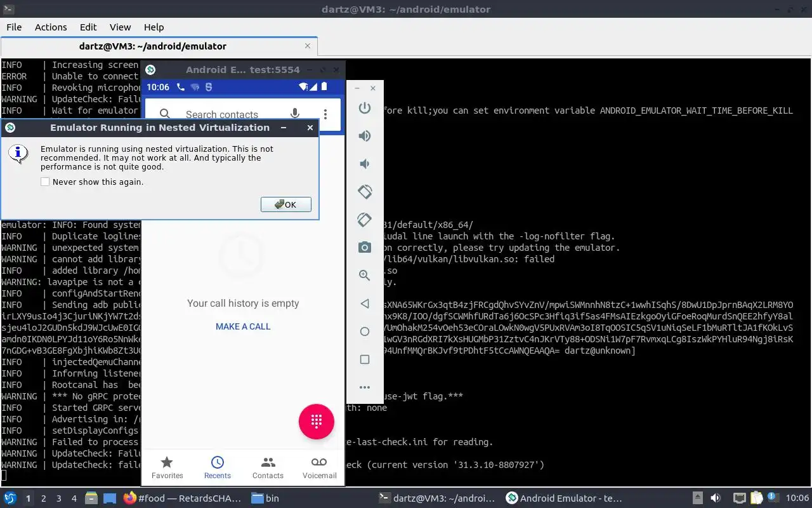Open the file manager taskbar launcher
The height and width of the screenshot is (508, 812).
click(91, 498)
